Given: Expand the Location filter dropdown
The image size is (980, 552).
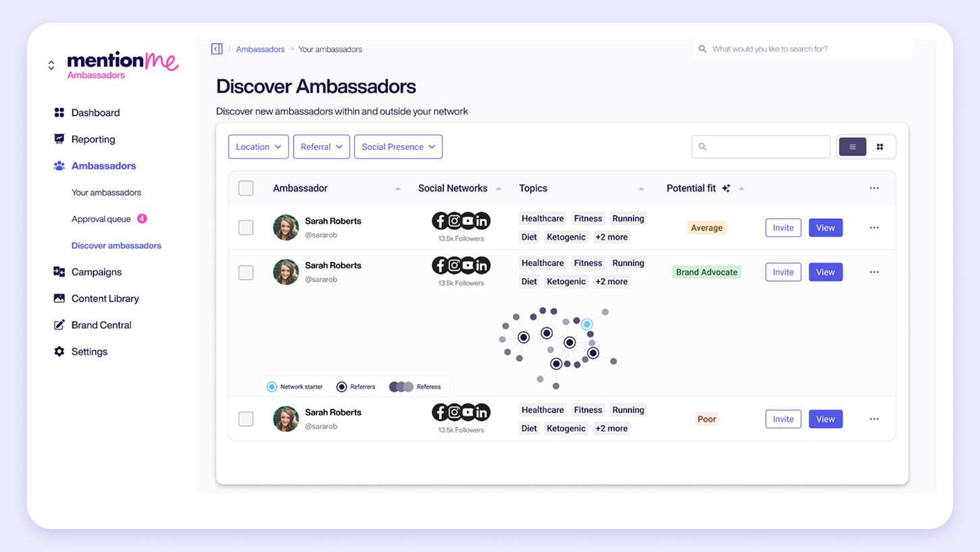Looking at the screenshot, I should pyautogui.click(x=258, y=146).
